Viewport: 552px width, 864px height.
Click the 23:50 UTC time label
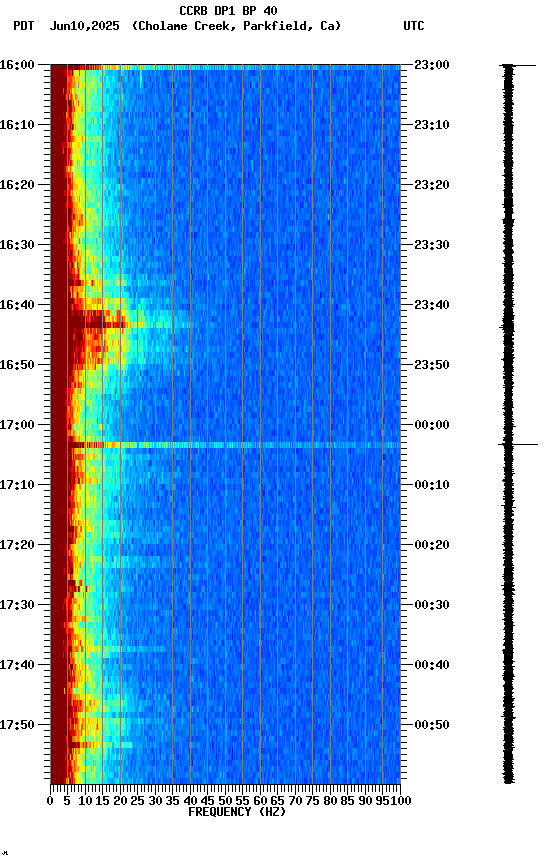pos(432,365)
